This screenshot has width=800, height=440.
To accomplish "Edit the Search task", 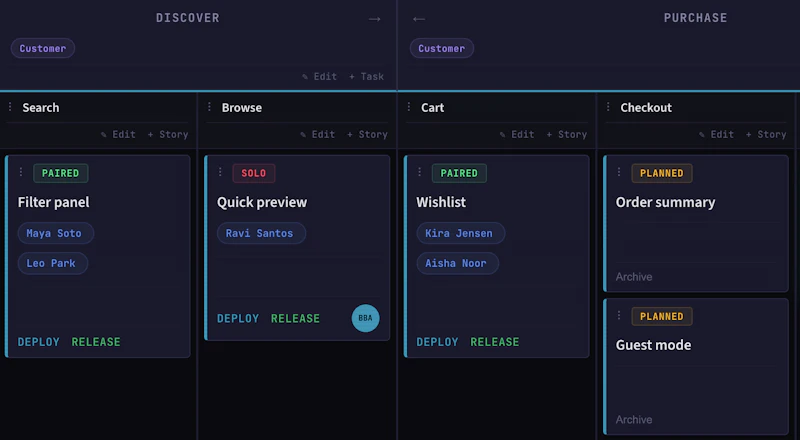I will pos(118,134).
